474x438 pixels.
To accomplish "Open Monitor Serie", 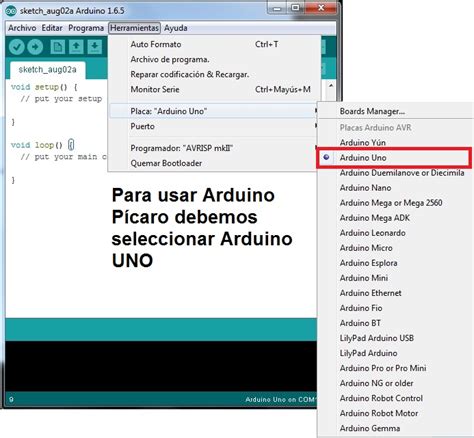I will pyautogui.click(x=213, y=89).
